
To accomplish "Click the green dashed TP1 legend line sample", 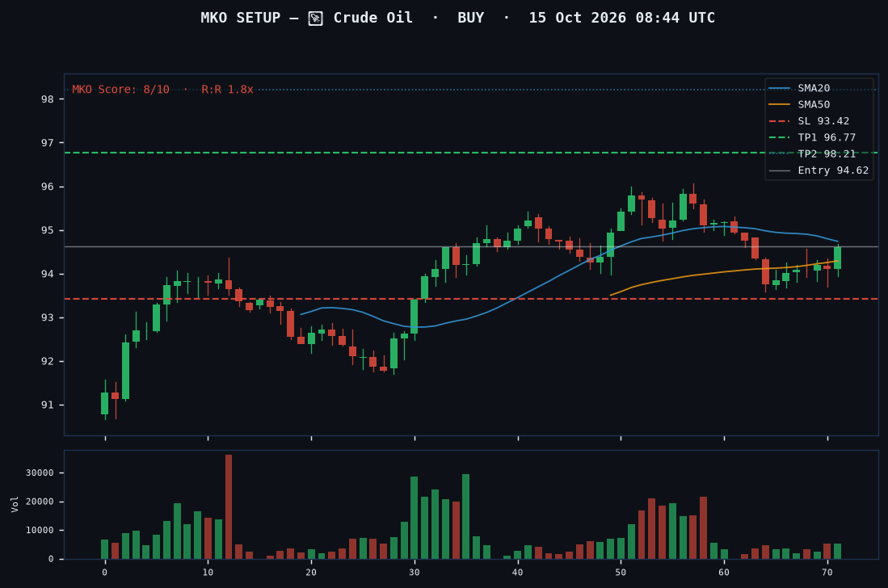I will pos(779,137).
